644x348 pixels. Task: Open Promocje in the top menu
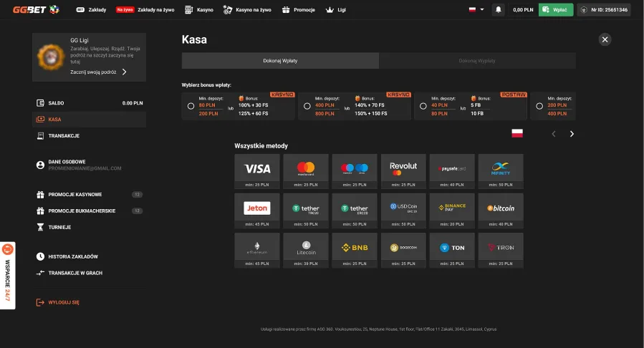[x=299, y=10]
